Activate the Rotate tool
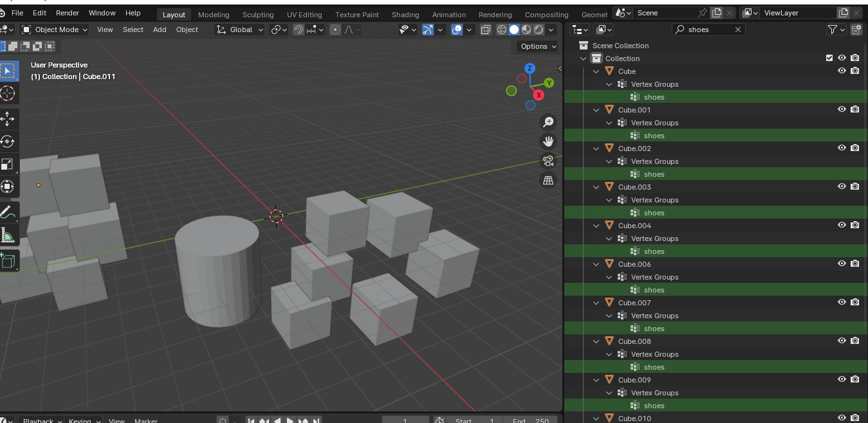This screenshot has width=868, height=423. 8,141
